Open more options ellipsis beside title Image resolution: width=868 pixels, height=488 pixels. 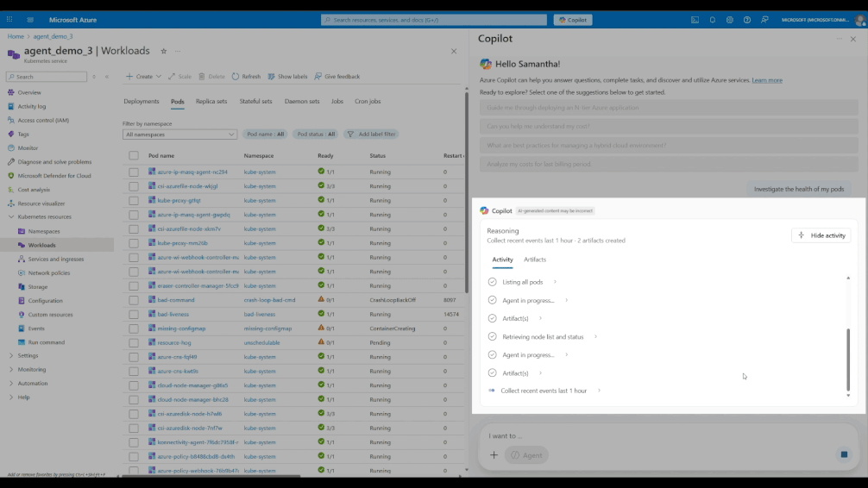(178, 51)
